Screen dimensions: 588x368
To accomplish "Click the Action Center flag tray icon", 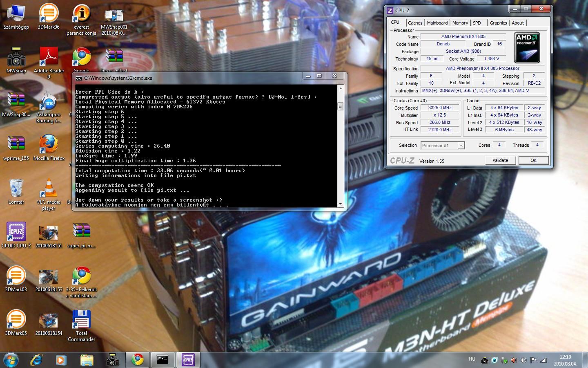I will (x=534, y=360).
